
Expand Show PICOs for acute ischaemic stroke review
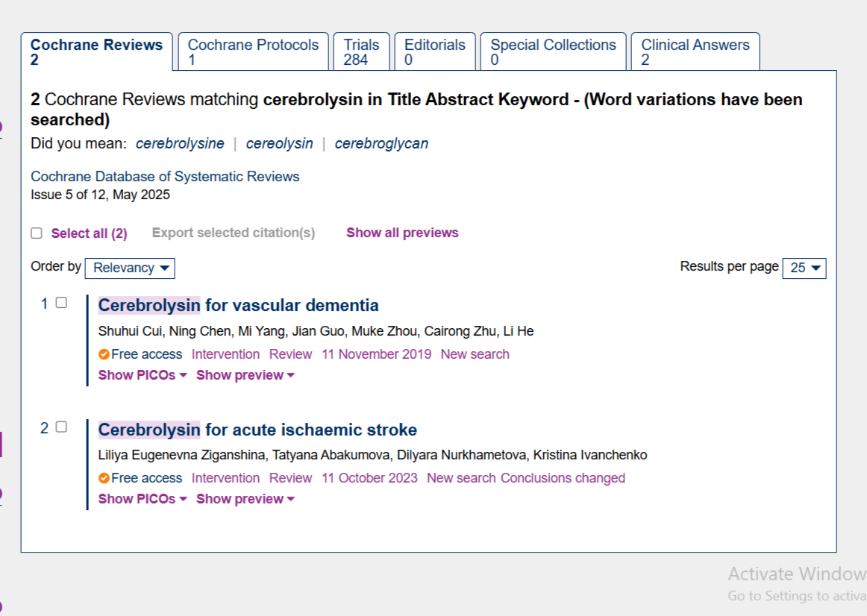point(143,499)
